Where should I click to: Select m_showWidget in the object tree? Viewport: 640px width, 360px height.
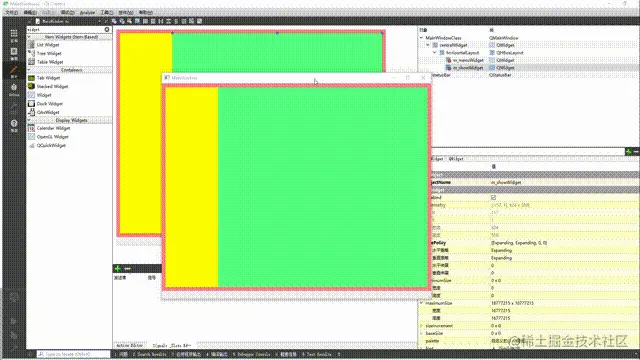[x=468, y=68]
